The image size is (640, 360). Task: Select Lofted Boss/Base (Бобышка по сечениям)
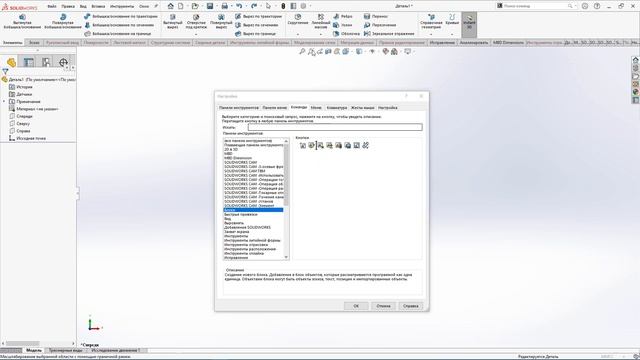coord(119,25)
